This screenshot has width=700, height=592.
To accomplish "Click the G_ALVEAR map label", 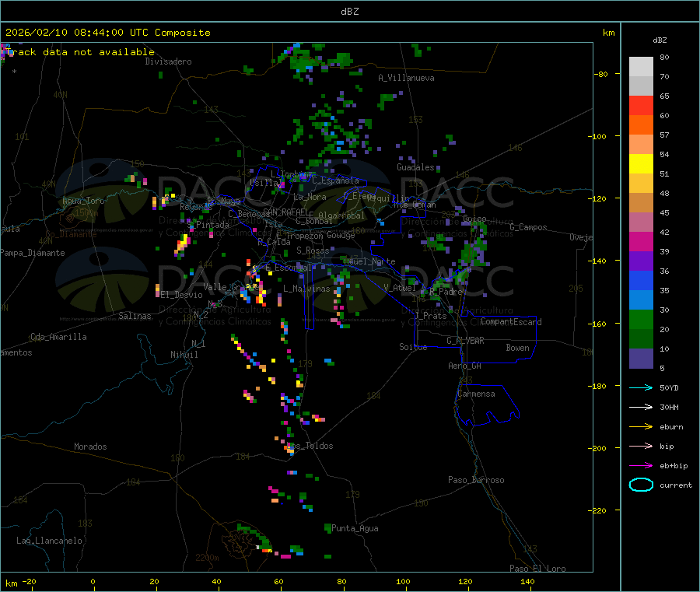I will click(x=466, y=341).
